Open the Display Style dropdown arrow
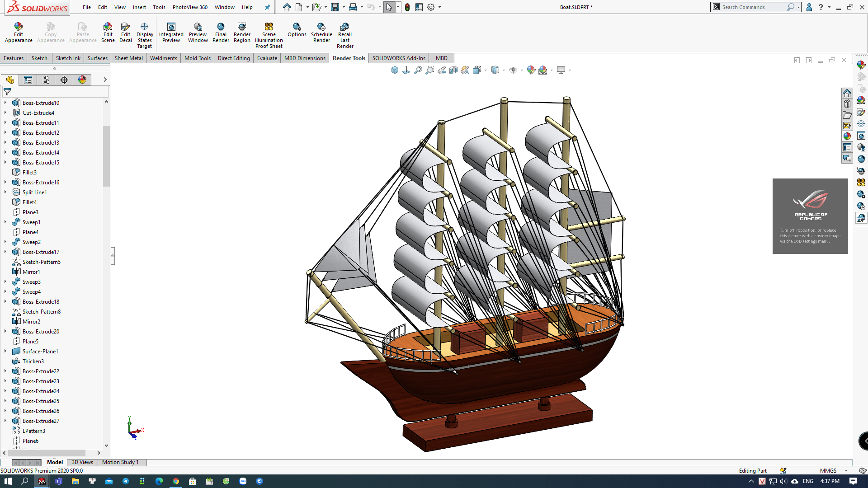Viewport: 868px width, 488px height. (x=504, y=70)
